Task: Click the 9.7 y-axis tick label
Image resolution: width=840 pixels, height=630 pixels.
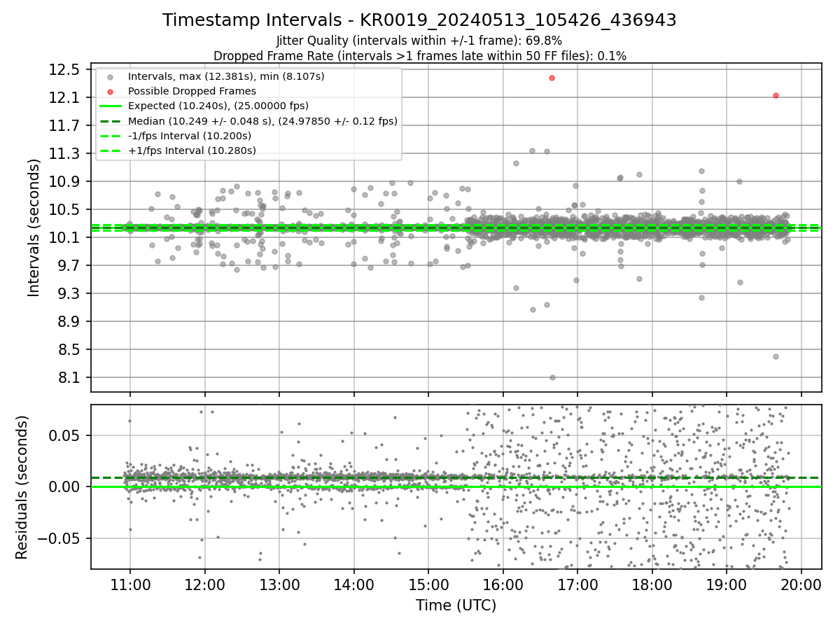Action: pyautogui.click(x=69, y=266)
